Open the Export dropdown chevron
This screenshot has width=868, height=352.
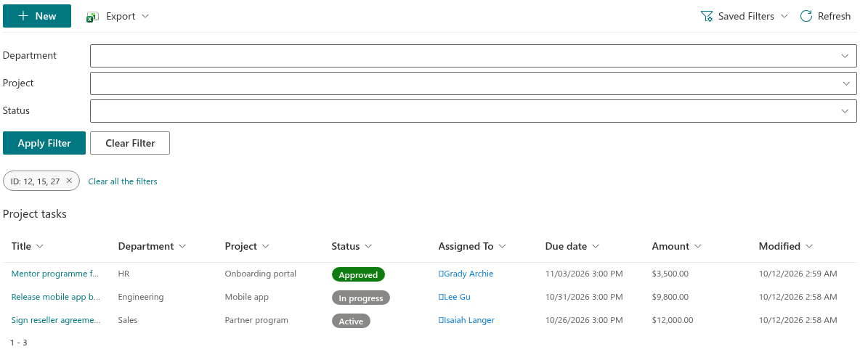pyautogui.click(x=145, y=17)
